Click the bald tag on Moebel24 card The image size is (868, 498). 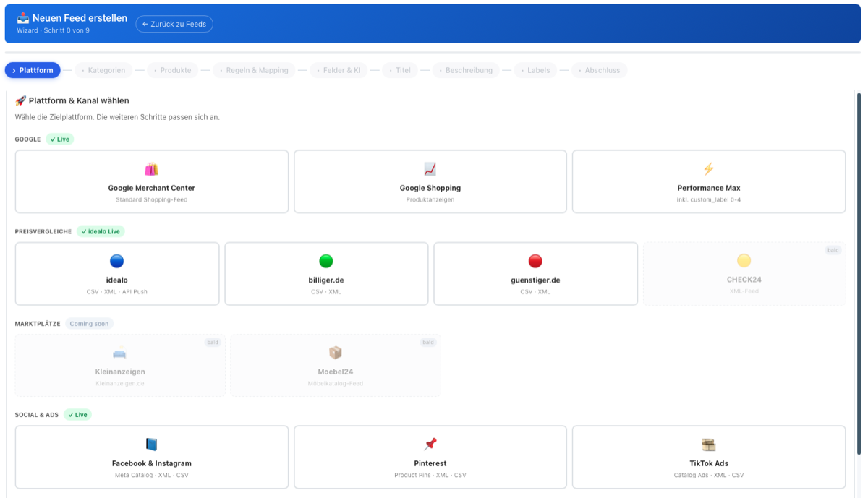click(428, 342)
